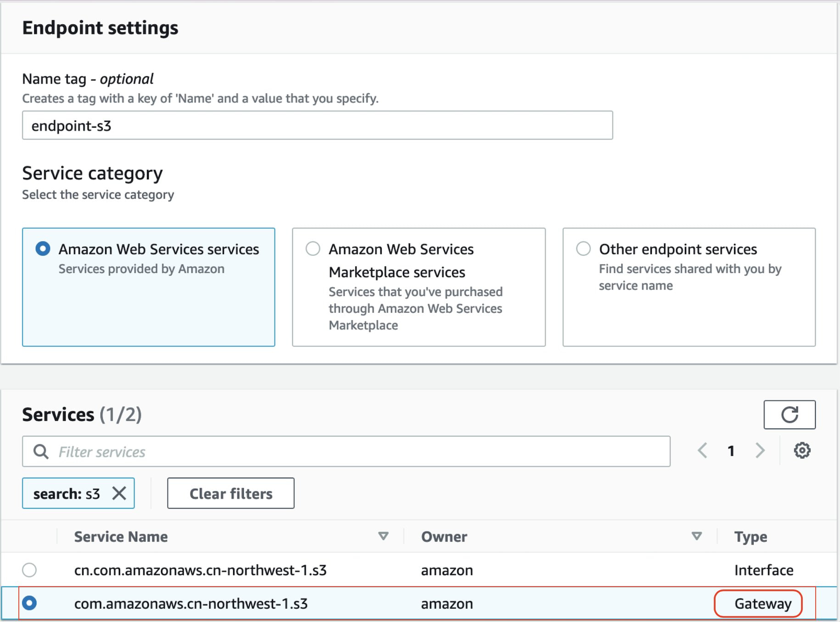Click the Clear filters button
The width and height of the screenshot is (840, 622).
pyautogui.click(x=231, y=493)
